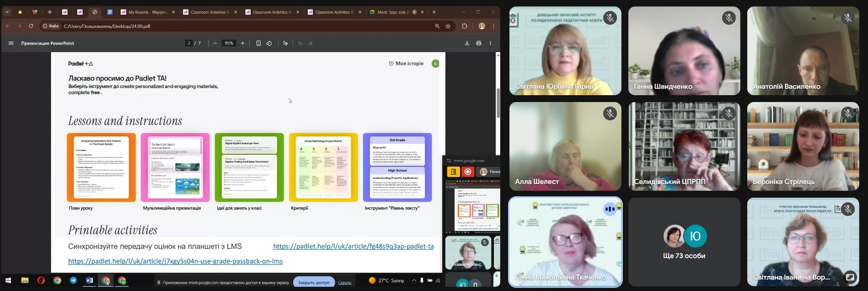
Task: Click the PDF page number field
Action: point(188,43)
